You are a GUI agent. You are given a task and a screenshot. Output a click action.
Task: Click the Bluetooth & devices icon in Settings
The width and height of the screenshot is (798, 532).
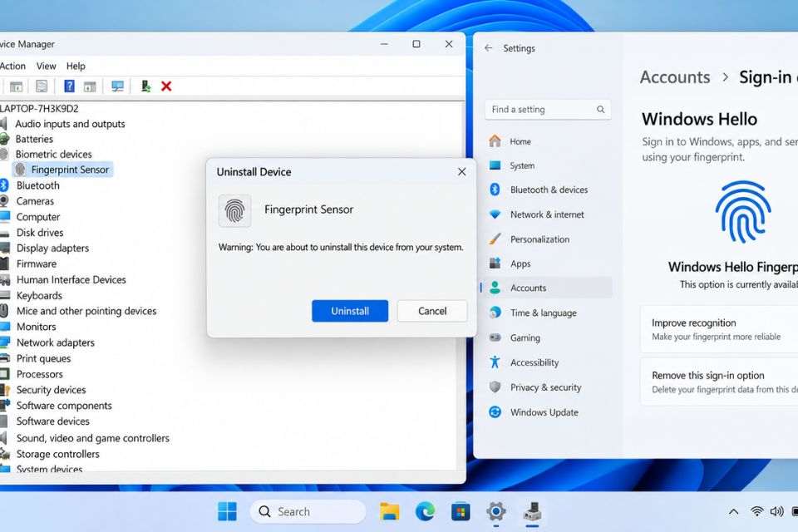click(x=495, y=190)
